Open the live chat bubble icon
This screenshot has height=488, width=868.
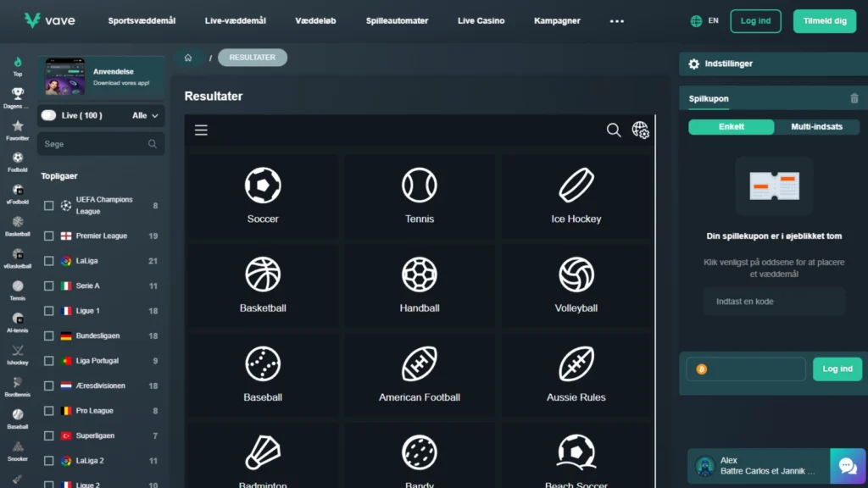[x=847, y=465]
